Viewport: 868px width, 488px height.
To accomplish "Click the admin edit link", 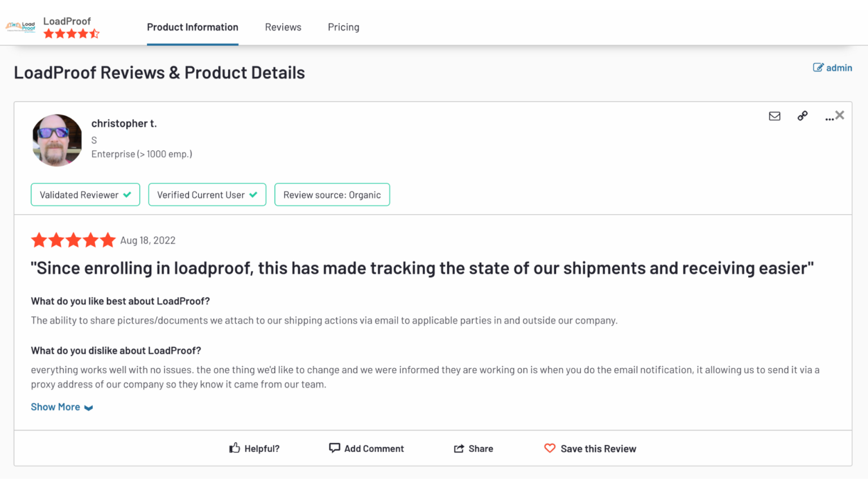I will coord(832,68).
